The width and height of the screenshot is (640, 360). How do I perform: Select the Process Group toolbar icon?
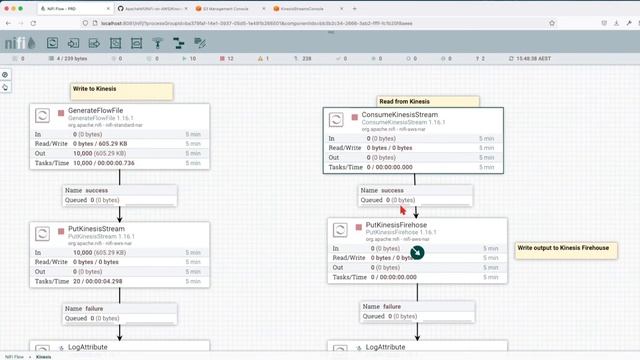pyautogui.click(x=116, y=43)
